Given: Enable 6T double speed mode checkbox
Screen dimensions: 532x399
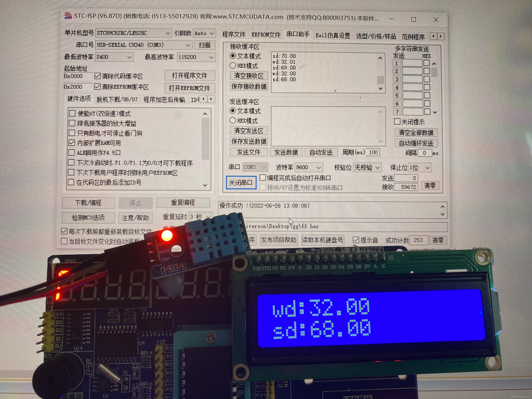Looking at the screenshot, I should pyautogui.click(x=72, y=113).
